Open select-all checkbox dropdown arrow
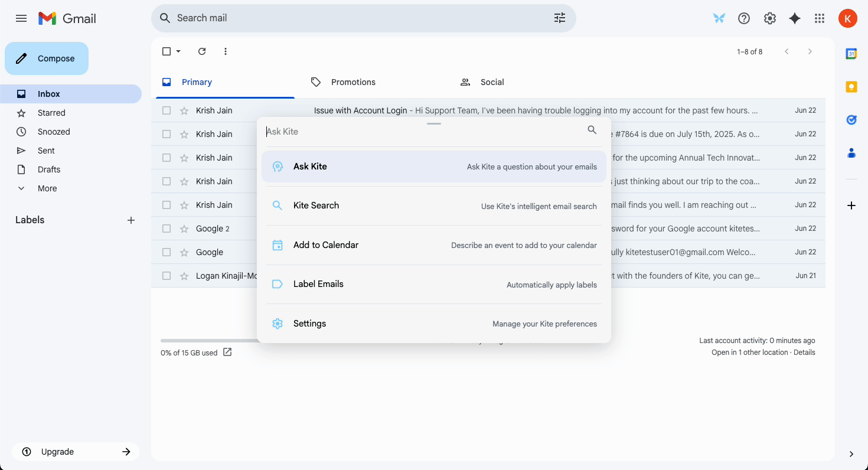Viewport: 868px width, 470px height. (x=178, y=51)
